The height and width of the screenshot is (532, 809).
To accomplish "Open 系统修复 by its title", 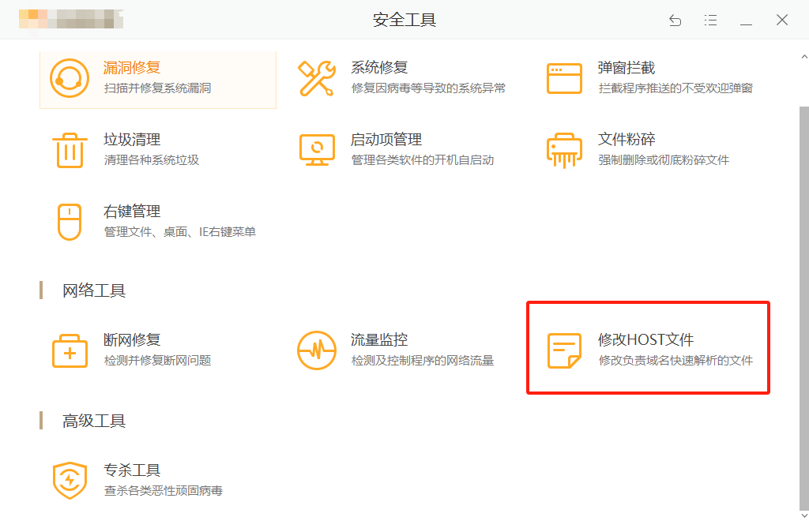I will [x=379, y=68].
